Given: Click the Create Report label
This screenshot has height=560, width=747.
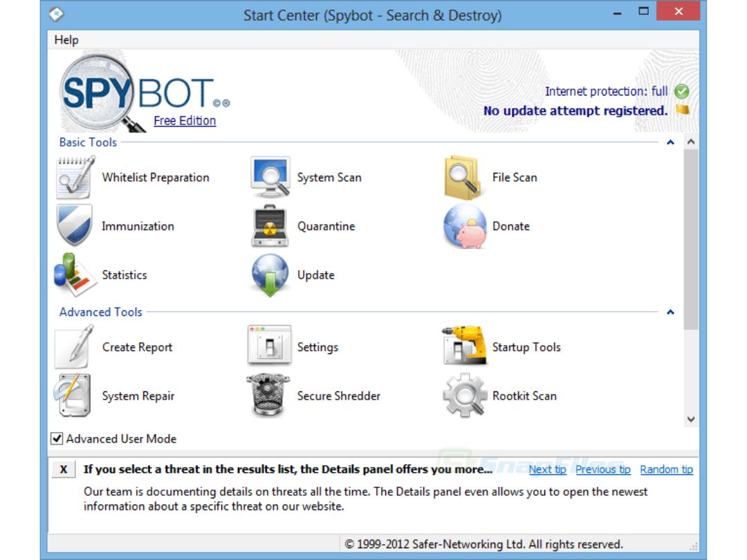Looking at the screenshot, I should [x=137, y=347].
